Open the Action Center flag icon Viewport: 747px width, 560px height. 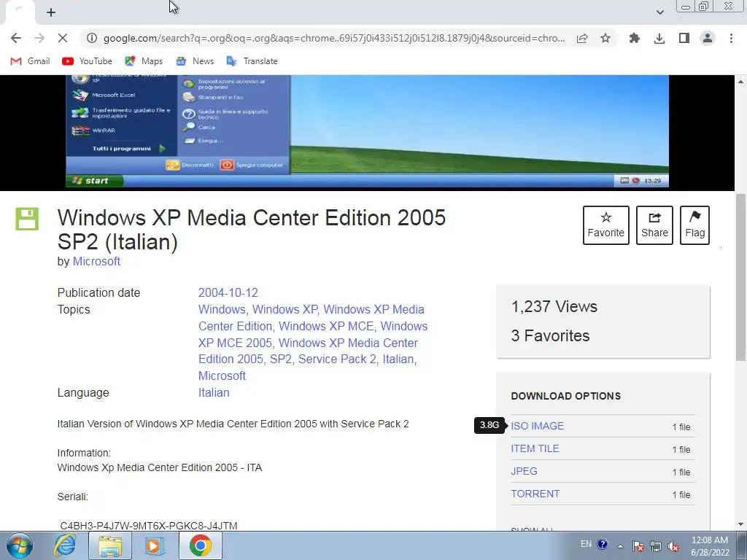[x=638, y=545]
